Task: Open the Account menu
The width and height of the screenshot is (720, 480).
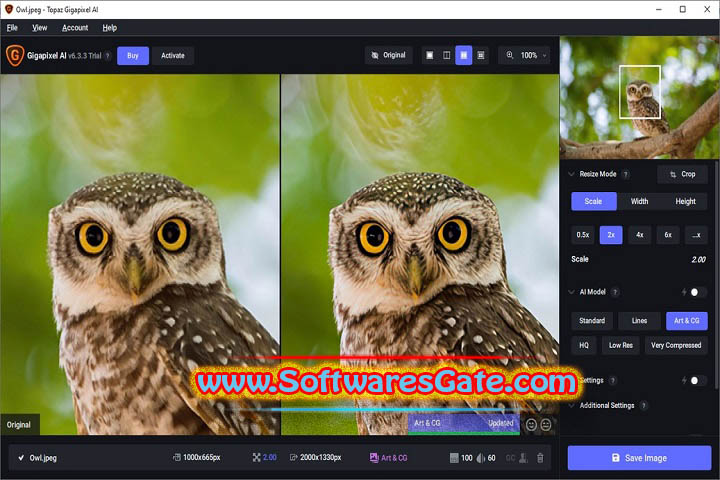Action: [x=75, y=28]
